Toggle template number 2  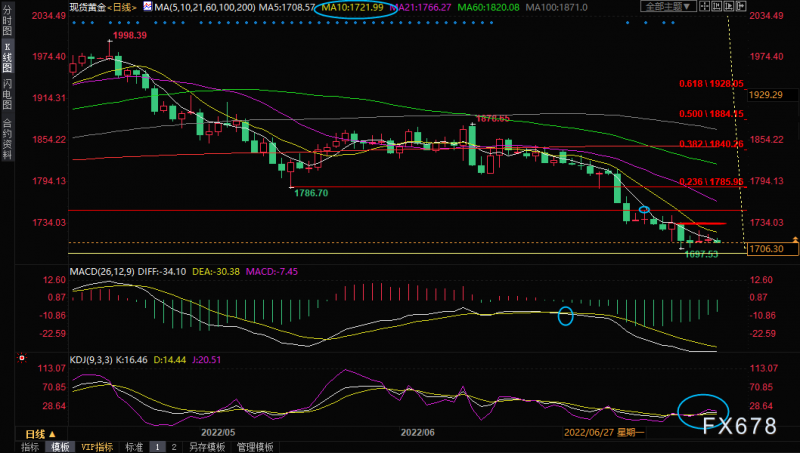(172, 447)
